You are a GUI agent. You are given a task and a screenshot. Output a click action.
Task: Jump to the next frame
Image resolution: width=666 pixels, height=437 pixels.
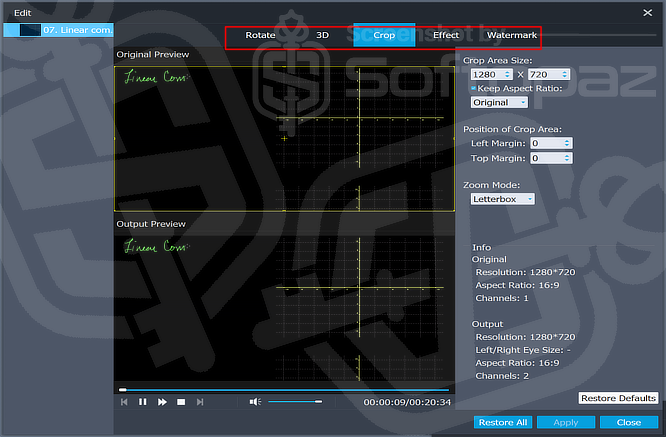[x=200, y=402]
